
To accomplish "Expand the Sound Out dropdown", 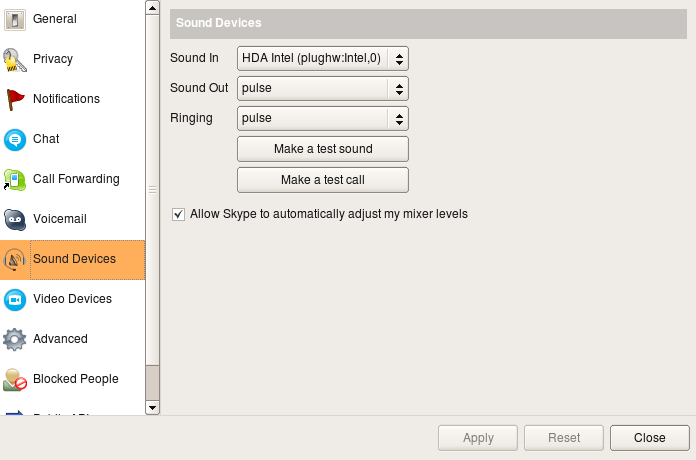I will tap(322, 88).
